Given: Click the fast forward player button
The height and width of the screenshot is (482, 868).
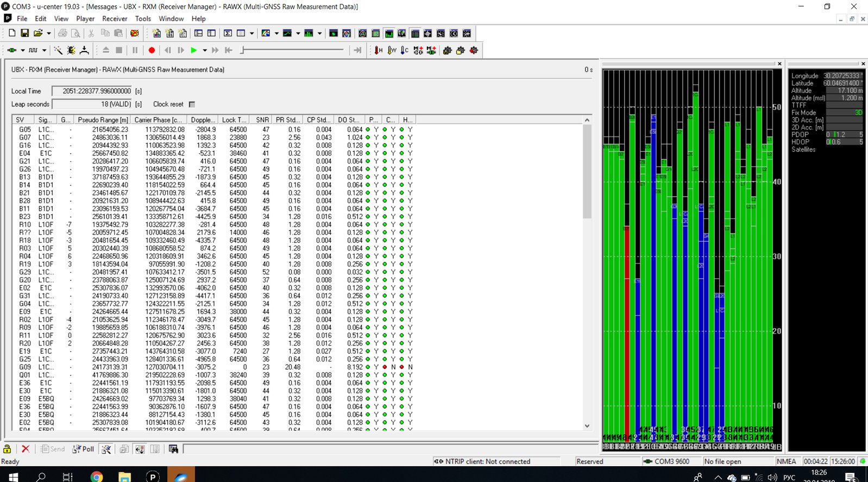Looking at the screenshot, I should point(215,50).
